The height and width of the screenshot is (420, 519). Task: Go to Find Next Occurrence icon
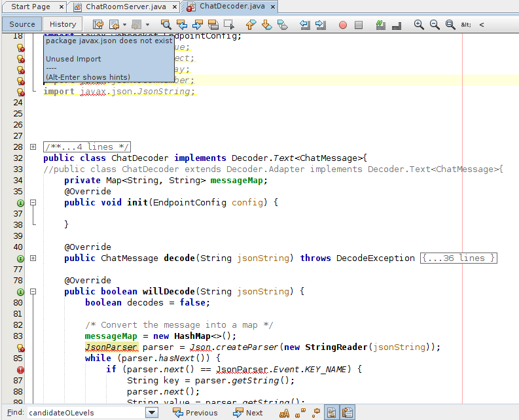click(x=198, y=24)
